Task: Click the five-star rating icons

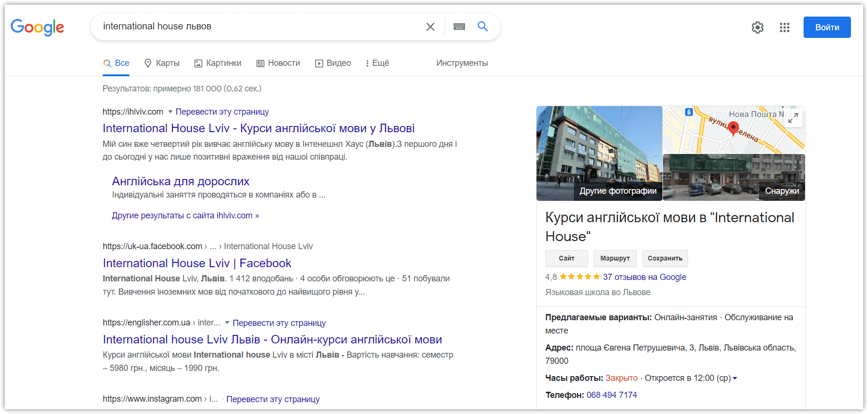Action: 580,277
